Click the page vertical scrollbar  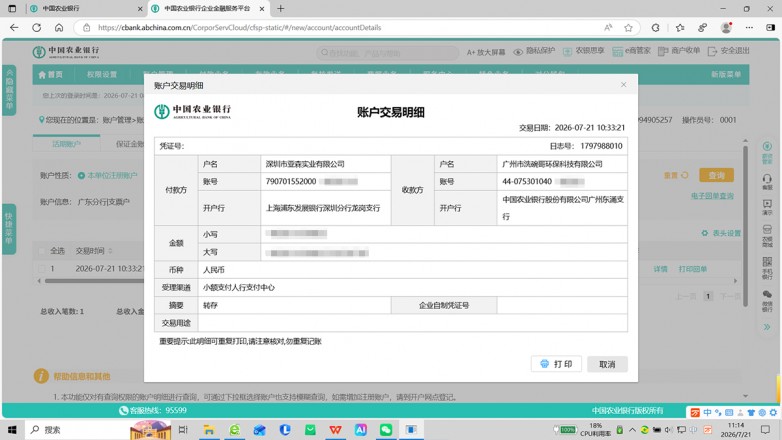(x=745, y=224)
